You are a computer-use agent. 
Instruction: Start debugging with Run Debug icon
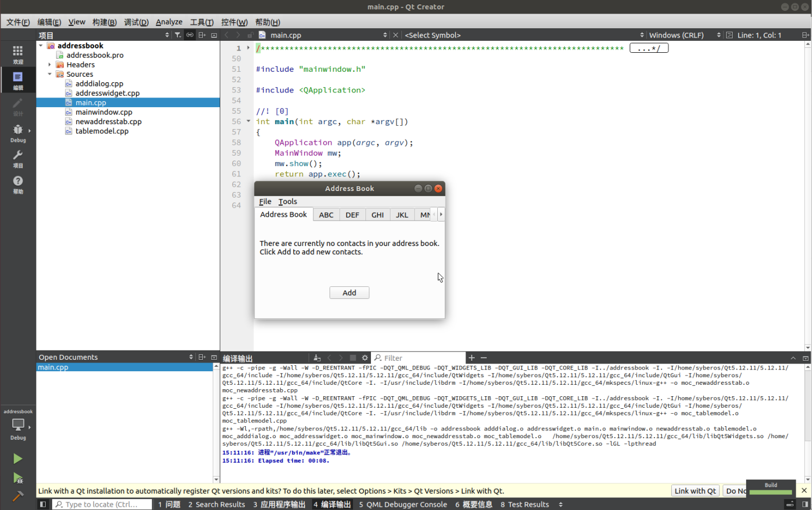point(17,478)
